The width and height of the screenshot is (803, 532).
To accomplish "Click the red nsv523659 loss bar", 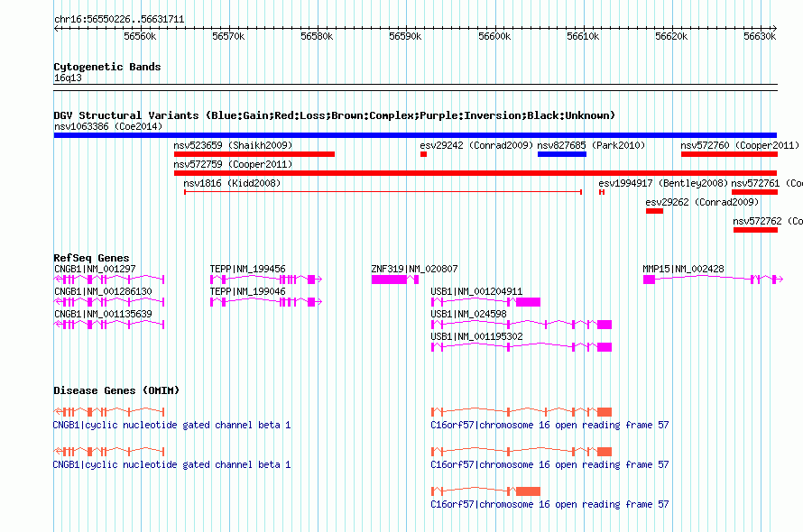I will 254,154.
